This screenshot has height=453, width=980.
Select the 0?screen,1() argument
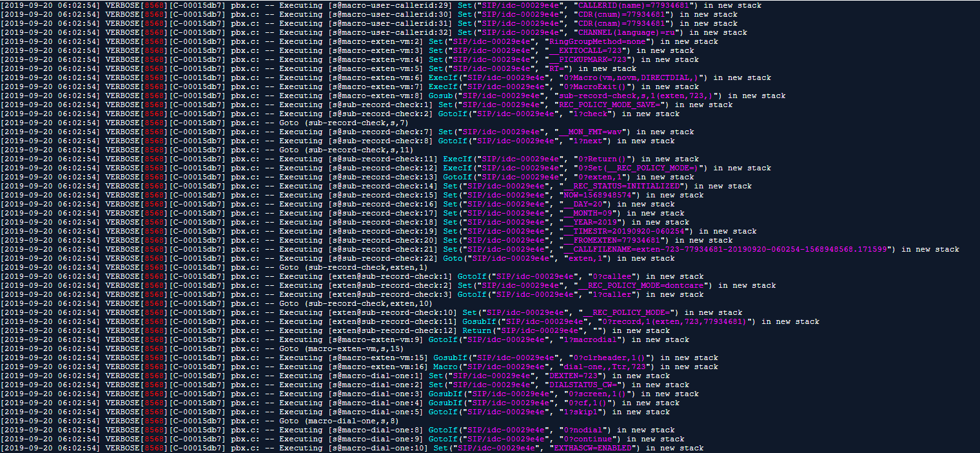coord(597,394)
